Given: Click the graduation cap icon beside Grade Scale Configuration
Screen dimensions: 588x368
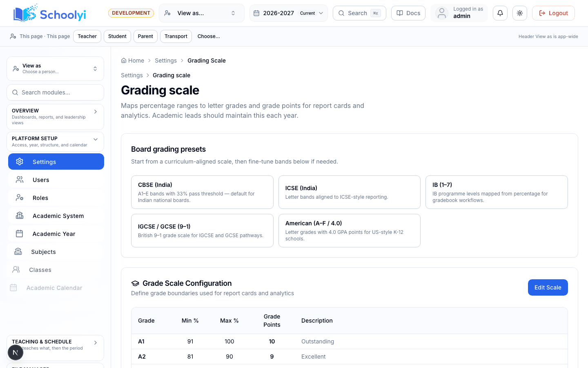Looking at the screenshot, I should pos(135,283).
